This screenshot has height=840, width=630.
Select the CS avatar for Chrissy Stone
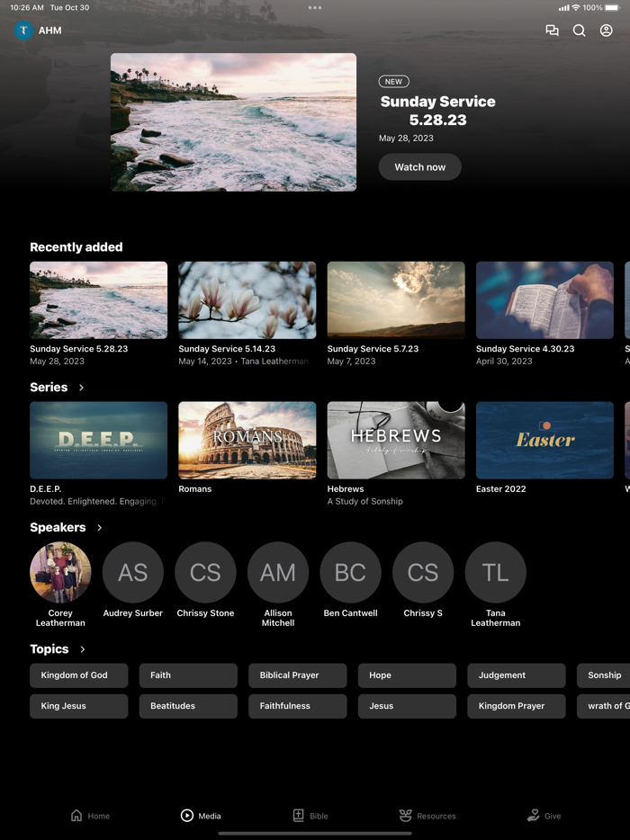pyautogui.click(x=205, y=572)
